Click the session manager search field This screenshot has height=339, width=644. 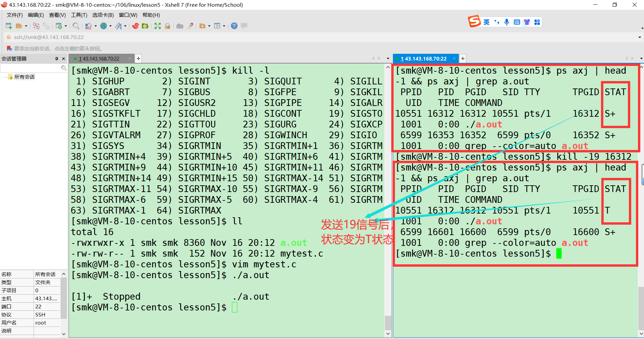[x=33, y=68]
